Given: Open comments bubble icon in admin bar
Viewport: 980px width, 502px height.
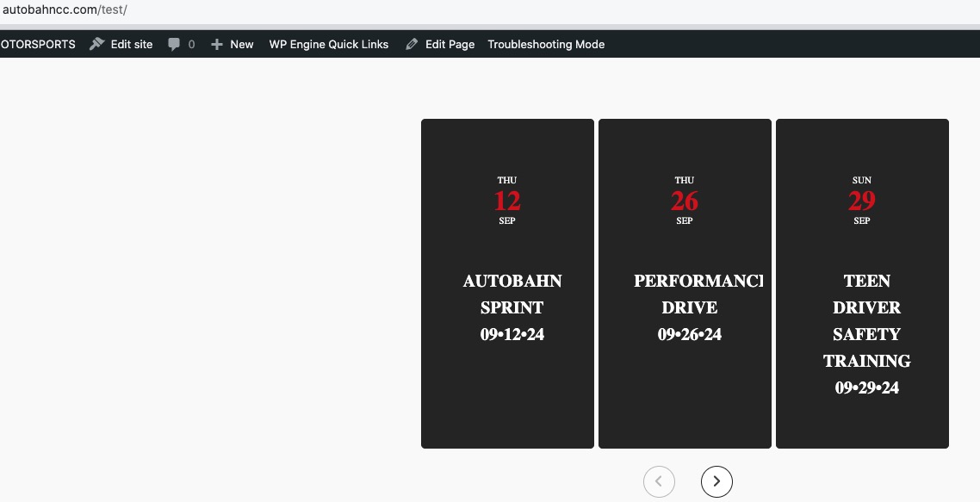Looking at the screenshot, I should [174, 45].
